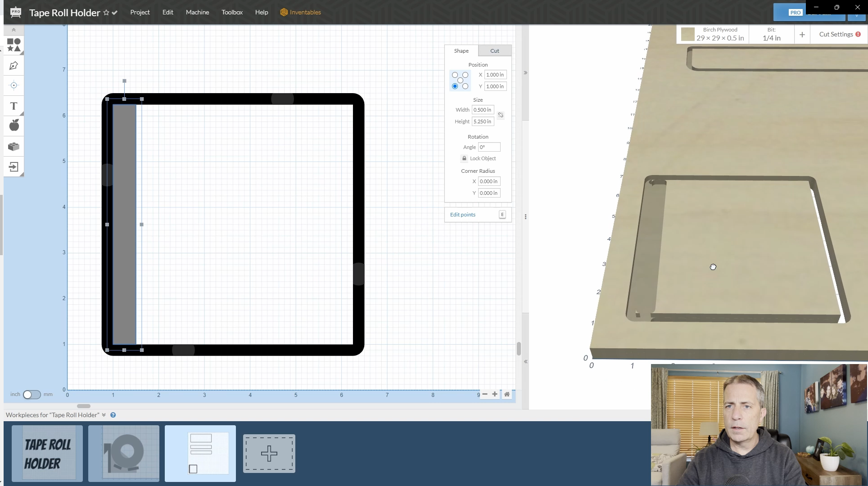The width and height of the screenshot is (868, 486).
Task: Expand the Workpieces dropdown chevron
Action: tap(104, 415)
